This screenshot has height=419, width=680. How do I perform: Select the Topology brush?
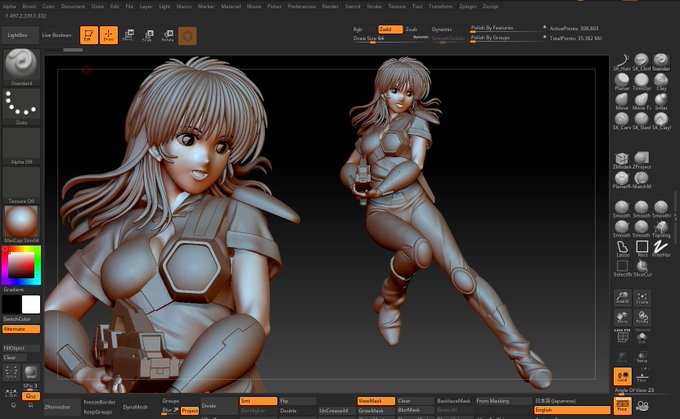tap(661, 229)
